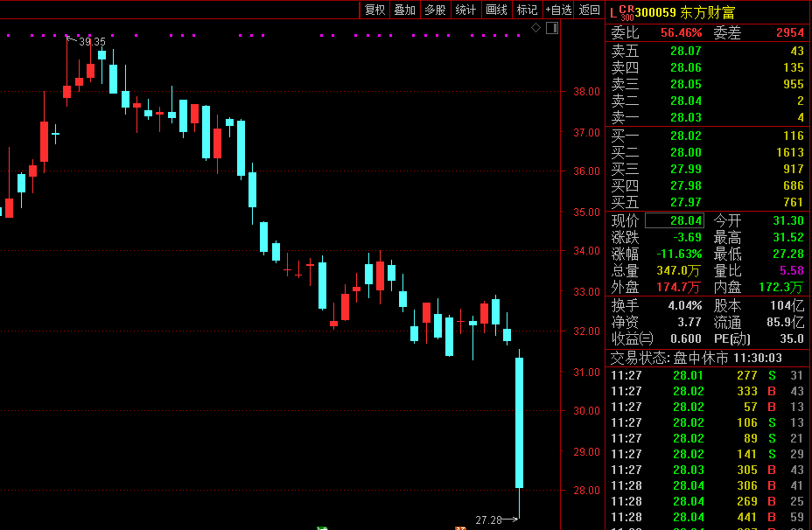This screenshot has height=530, width=812.
Task: Open the 复权 adjustment options
Action: (374, 10)
